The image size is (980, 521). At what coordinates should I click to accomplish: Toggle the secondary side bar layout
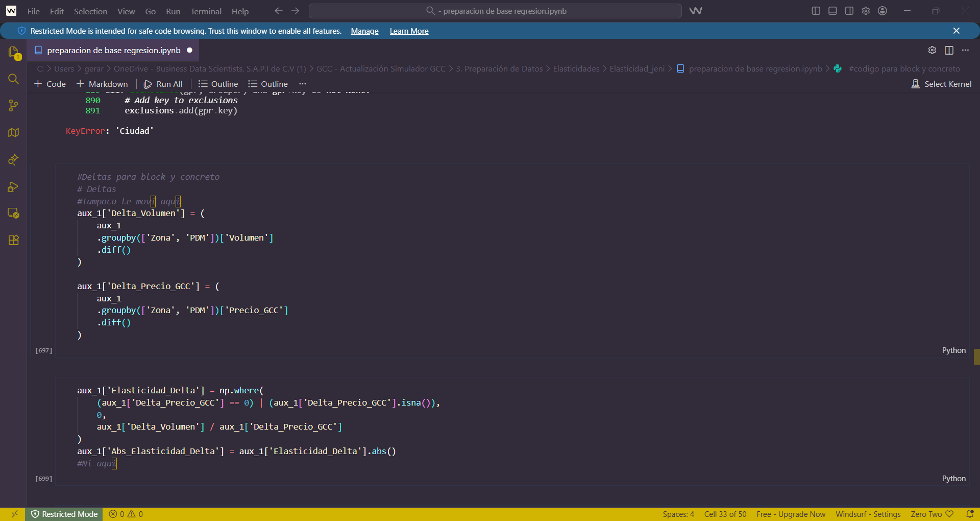coord(849,11)
